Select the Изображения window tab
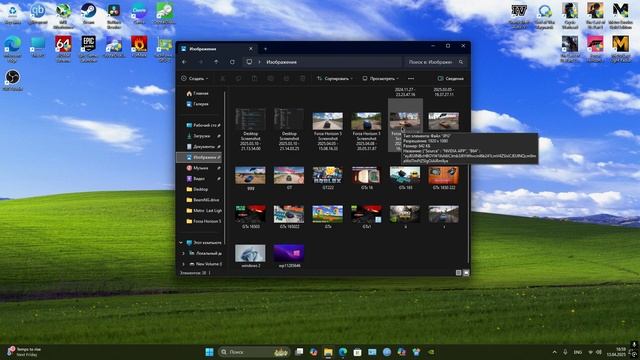Image resolution: width=640 pixels, height=360 pixels. (x=217, y=49)
